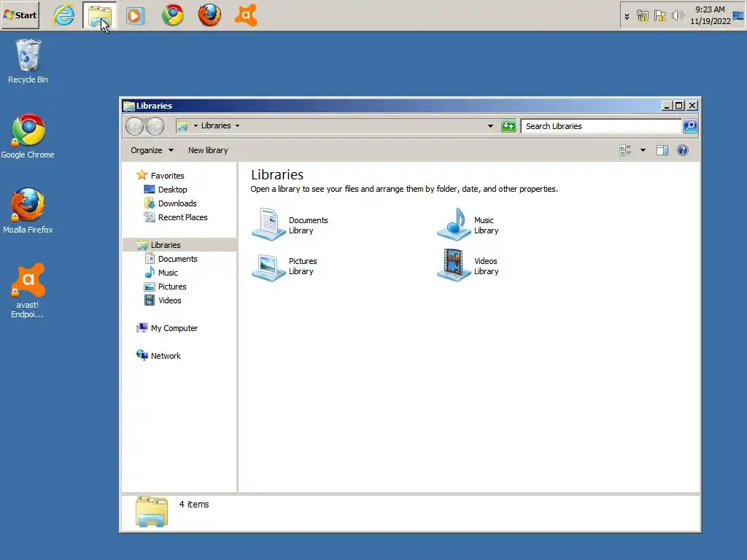The width and height of the screenshot is (747, 560).
Task: Expand the address bar history dropdown
Action: [490, 126]
